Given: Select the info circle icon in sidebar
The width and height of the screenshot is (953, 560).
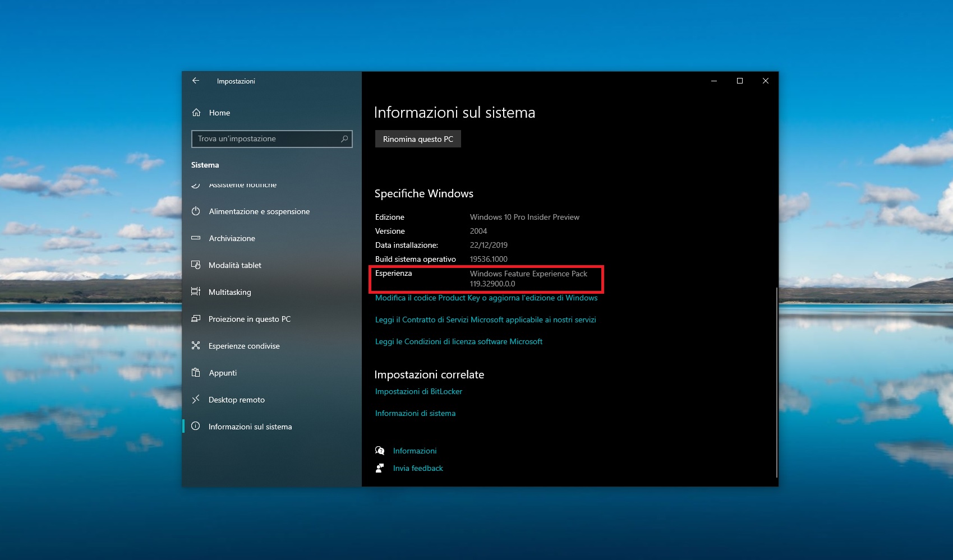Looking at the screenshot, I should tap(196, 426).
